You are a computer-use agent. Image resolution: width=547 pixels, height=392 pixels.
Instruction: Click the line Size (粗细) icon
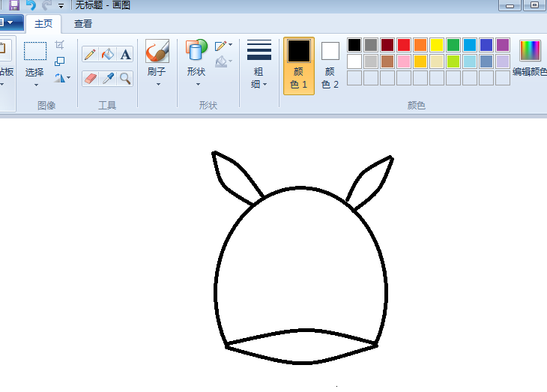coord(259,50)
